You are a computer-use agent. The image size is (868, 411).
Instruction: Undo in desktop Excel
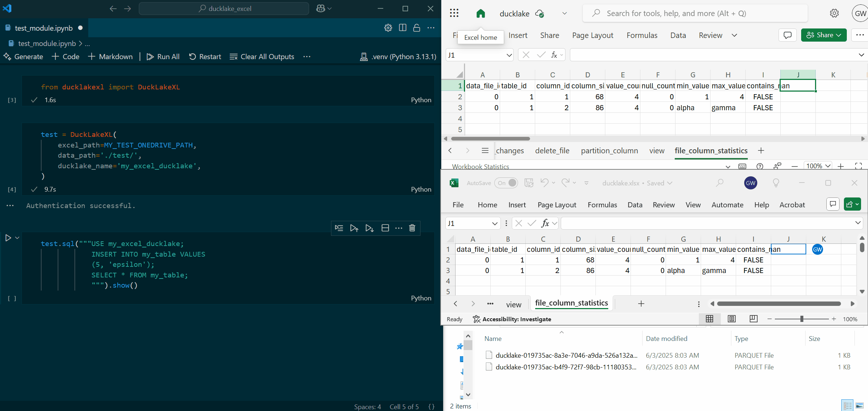click(544, 183)
